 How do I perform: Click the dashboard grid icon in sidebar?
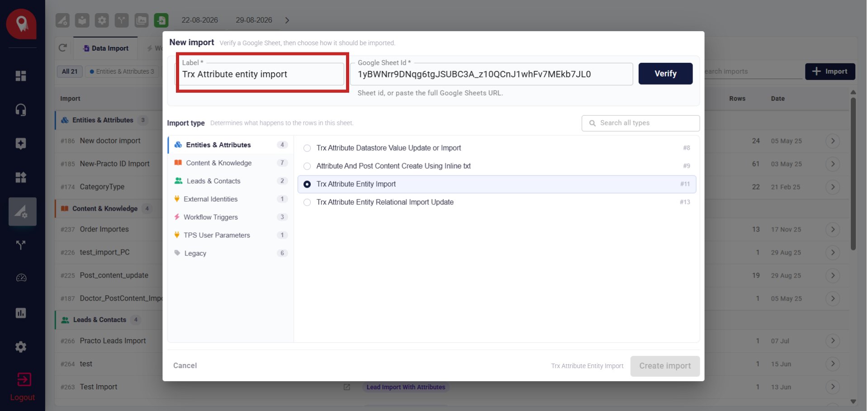[x=21, y=76]
